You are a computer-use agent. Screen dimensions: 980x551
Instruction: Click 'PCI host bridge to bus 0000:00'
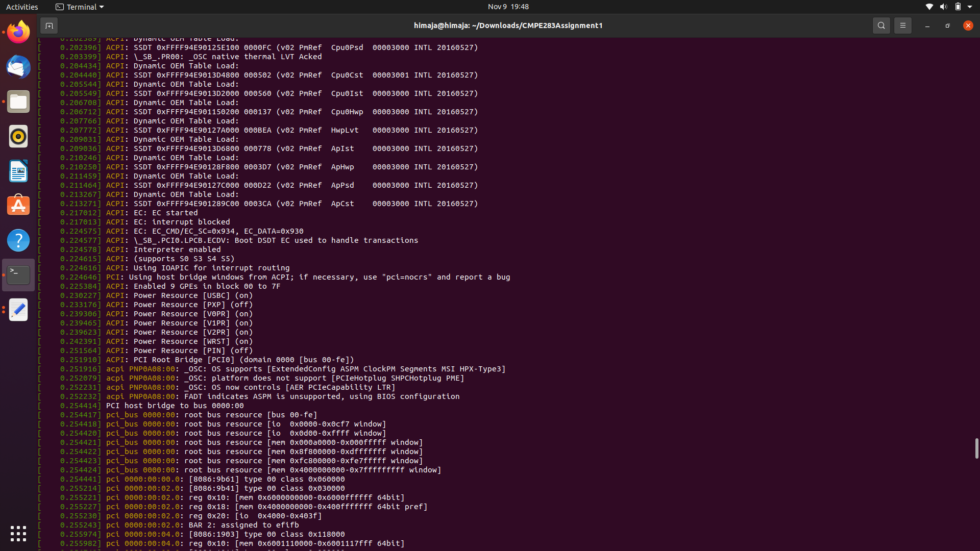175,406
